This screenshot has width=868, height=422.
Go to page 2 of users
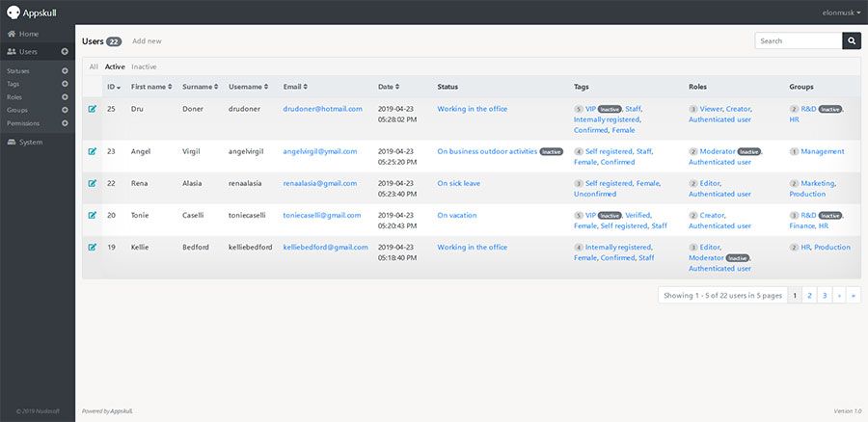pos(809,296)
